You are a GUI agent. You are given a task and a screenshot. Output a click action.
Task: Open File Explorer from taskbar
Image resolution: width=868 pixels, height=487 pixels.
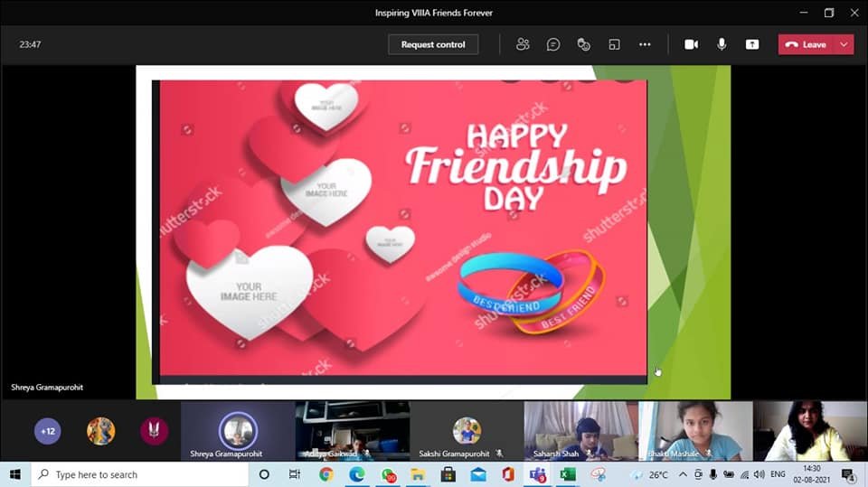click(418, 474)
